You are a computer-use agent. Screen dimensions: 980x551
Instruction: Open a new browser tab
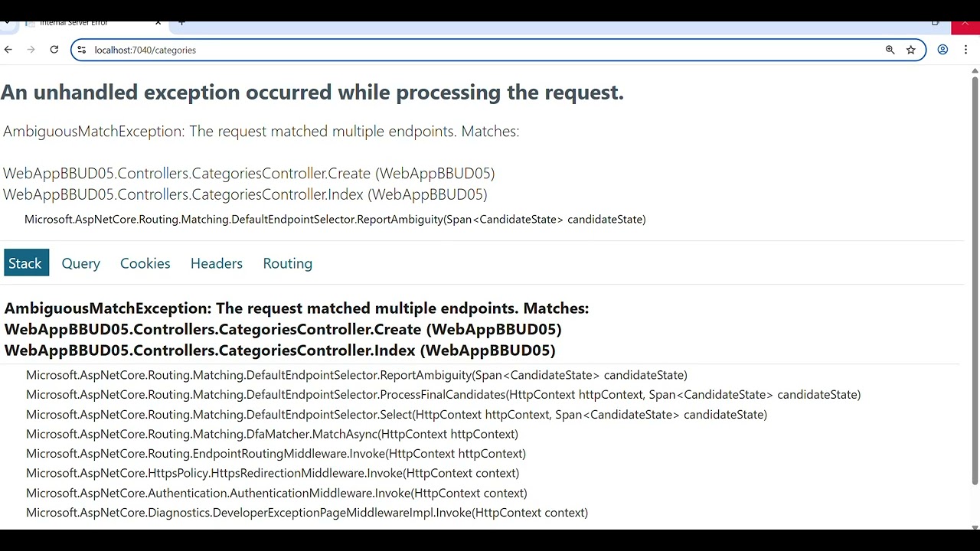coord(181,23)
